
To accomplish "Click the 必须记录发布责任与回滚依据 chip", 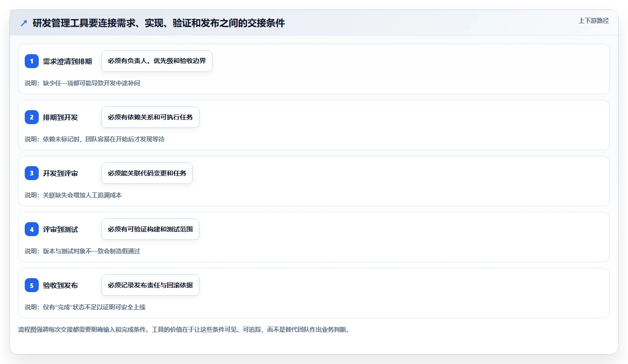I will [x=150, y=285].
